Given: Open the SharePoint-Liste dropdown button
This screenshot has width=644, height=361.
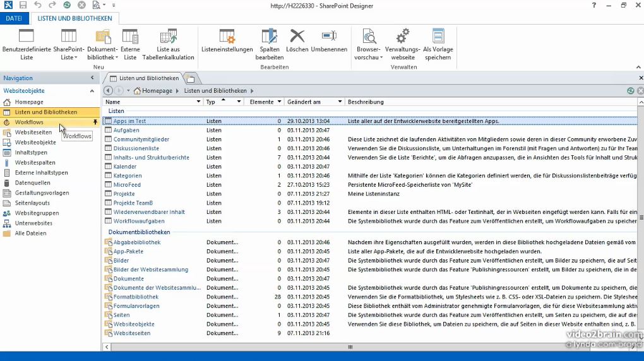Looking at the screenshot, I should pos(69,44).
